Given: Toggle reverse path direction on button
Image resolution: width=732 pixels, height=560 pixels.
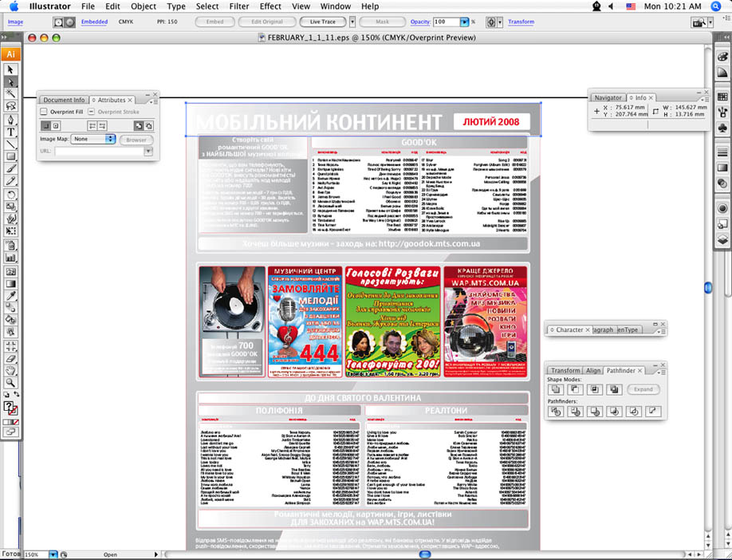Looking at the screenshot, I should pos(102,125).
